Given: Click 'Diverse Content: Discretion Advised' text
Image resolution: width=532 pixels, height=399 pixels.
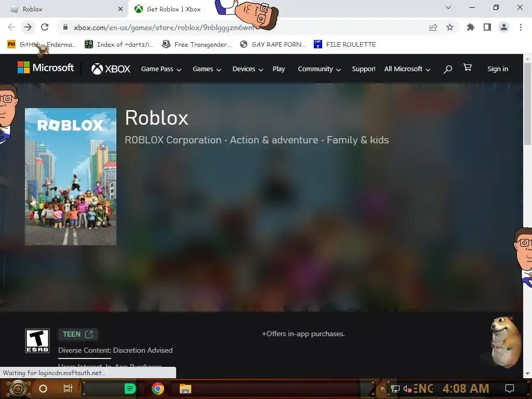Looking at the screenshot, I should point(115,351).
